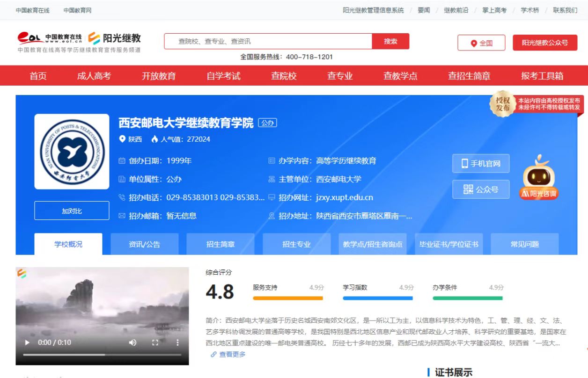The width and height of the screenshot is (588, 378).
Task: Click the envelope icon beside 招办邮箱
Action: click(x=122, y=216)
